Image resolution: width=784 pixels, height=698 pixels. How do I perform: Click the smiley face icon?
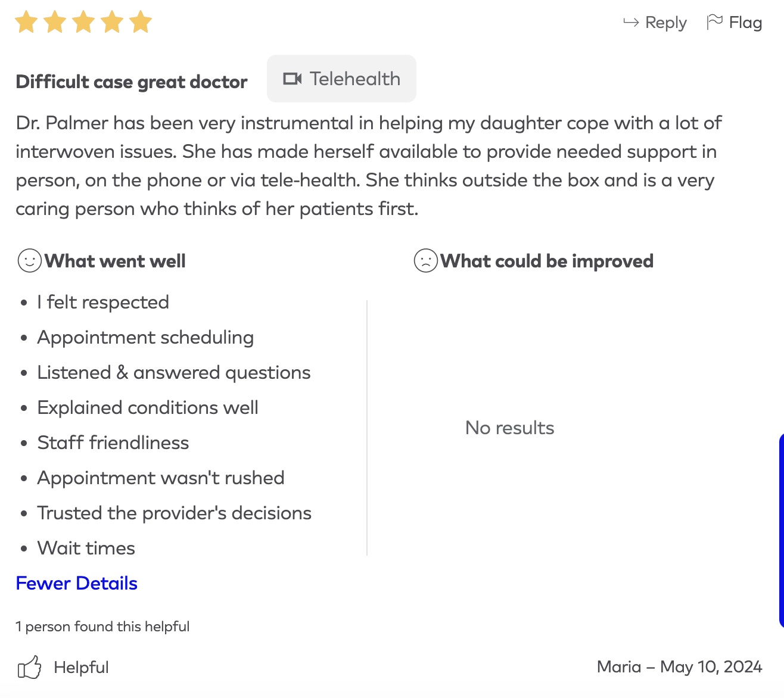pyautogui.click(x=29, y=261)
